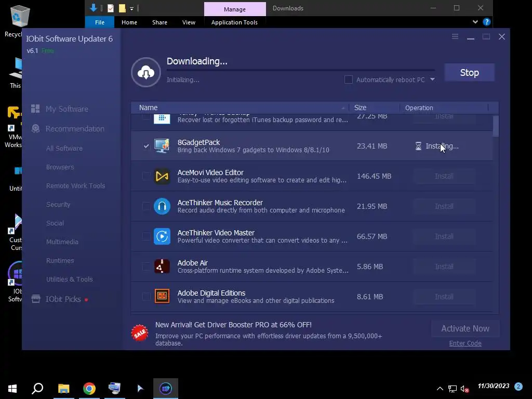This screenshot has width=532, height=399.
Task: Expand the Downloads window ribbon chevron
Action: 475,22
